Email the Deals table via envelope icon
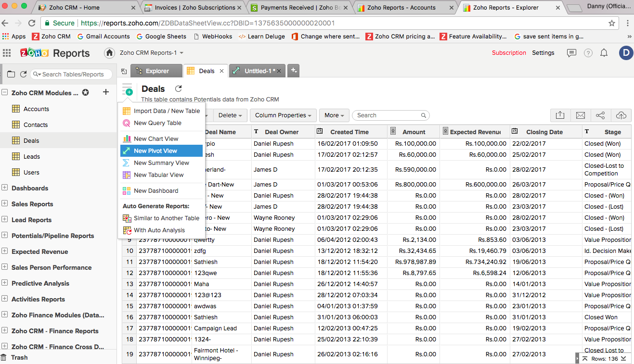Viewport: 634px width, 364px height. 581,115
